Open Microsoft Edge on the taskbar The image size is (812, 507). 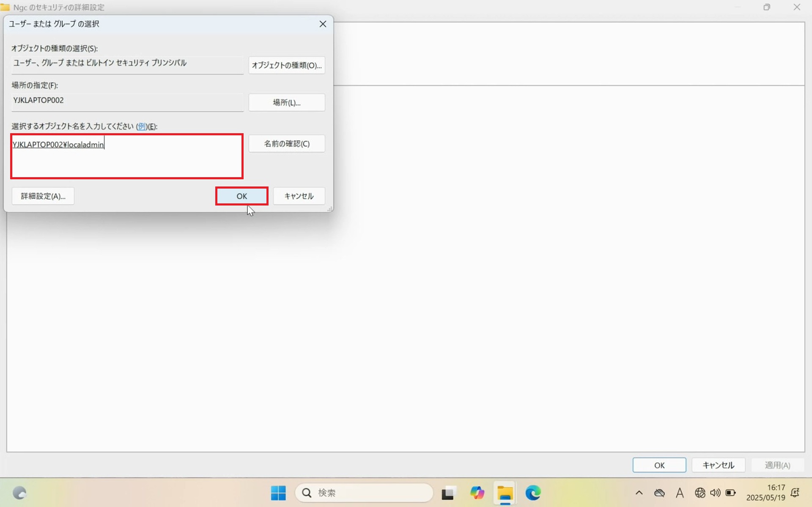click(533, 493)
